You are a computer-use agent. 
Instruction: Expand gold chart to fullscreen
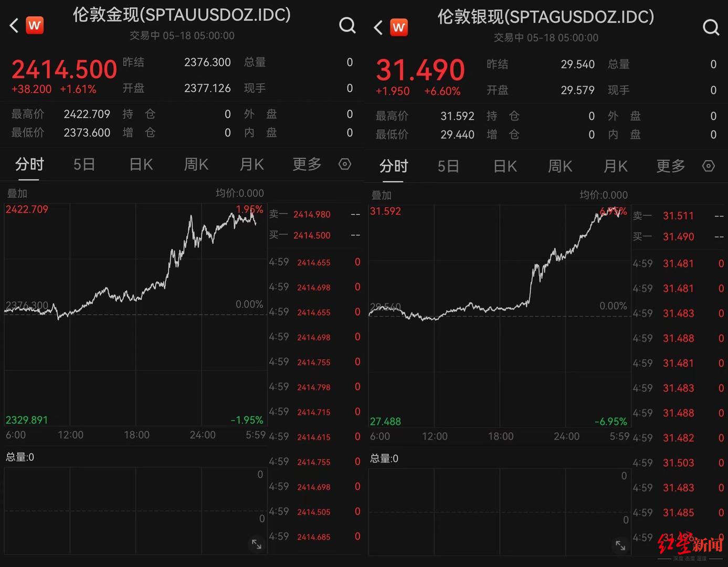(x=257, y=544)
